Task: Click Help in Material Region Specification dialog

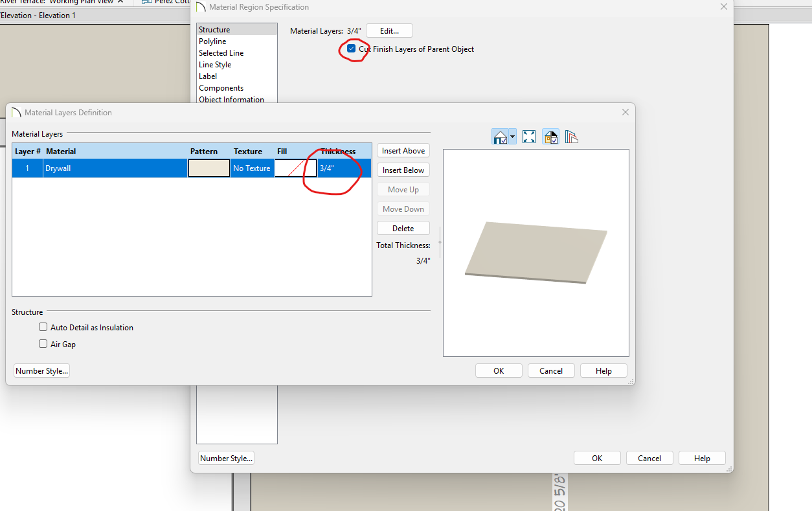Action: pyautogui.click(x=702, y=458)
